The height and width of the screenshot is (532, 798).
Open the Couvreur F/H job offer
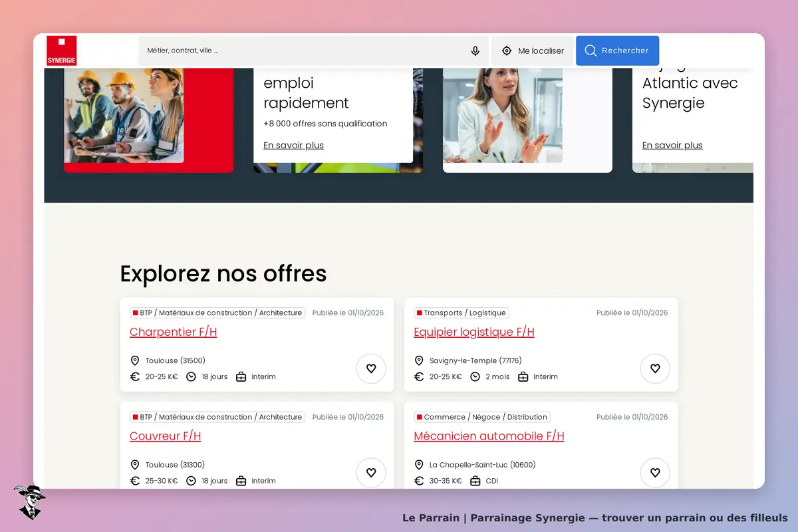tap(165, 436)
